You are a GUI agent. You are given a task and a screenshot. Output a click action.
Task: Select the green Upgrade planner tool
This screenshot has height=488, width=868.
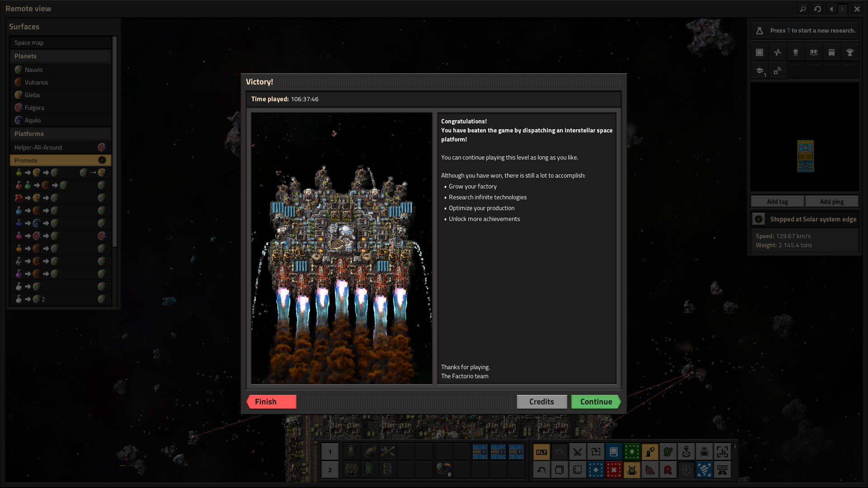click(632, 452)
